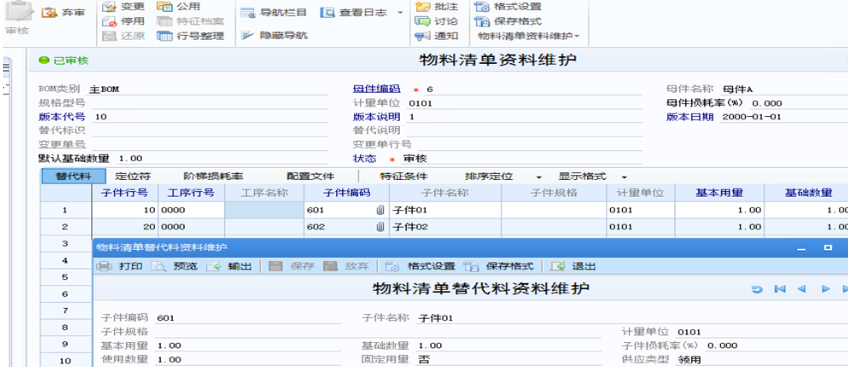
Task: Click the 基本用量 column header
Action: (719, 193)
